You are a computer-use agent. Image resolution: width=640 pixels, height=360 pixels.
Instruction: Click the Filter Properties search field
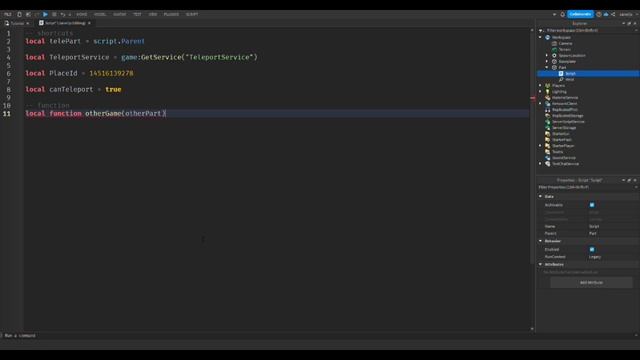point(587,187)
